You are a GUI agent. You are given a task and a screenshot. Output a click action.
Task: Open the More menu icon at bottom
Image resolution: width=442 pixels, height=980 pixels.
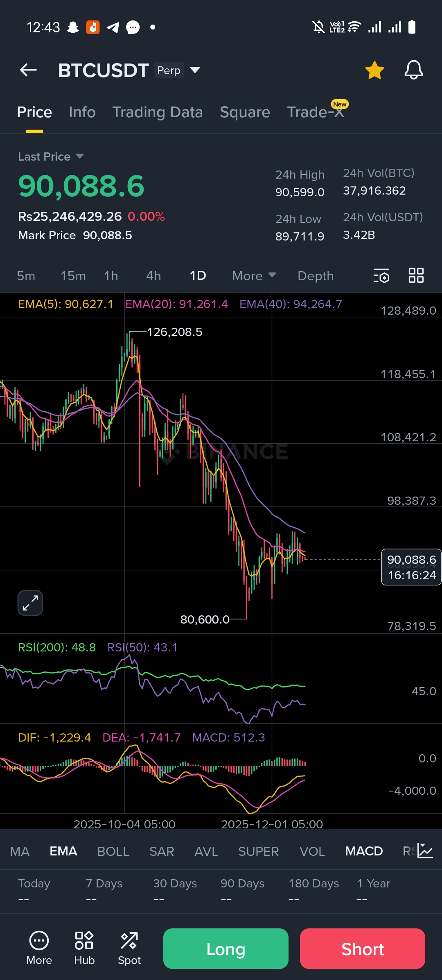pos(39,948)
